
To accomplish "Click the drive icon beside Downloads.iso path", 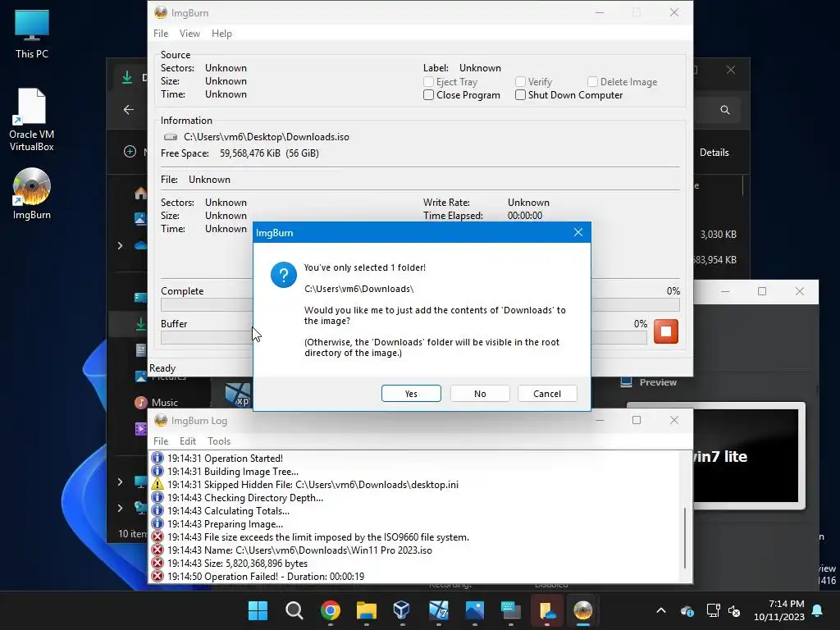I will click(x=171, y=137).
